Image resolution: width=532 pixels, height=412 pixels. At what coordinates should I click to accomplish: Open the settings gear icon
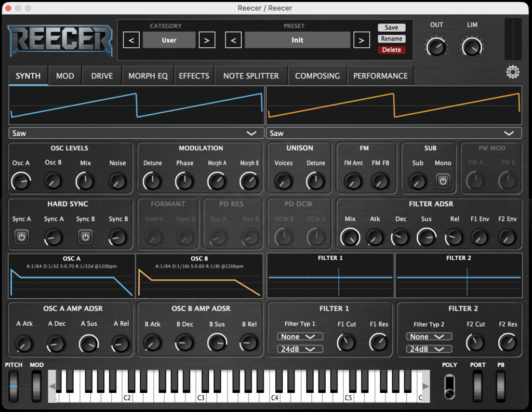click(513, 72)
